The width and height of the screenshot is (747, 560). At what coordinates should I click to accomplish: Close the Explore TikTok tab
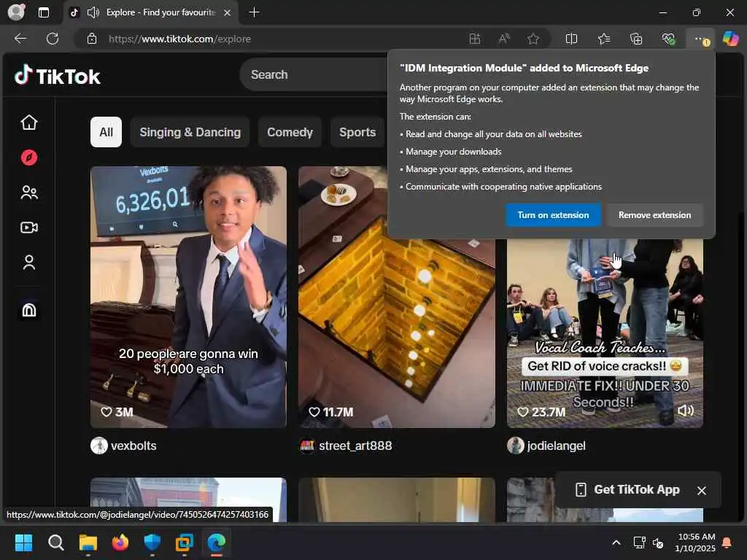click(228, 12)
